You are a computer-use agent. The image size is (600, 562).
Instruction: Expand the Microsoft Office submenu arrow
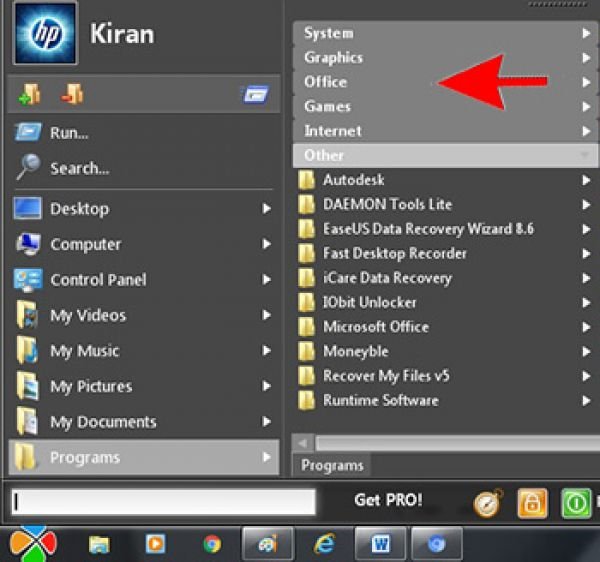tap(585, 327)
